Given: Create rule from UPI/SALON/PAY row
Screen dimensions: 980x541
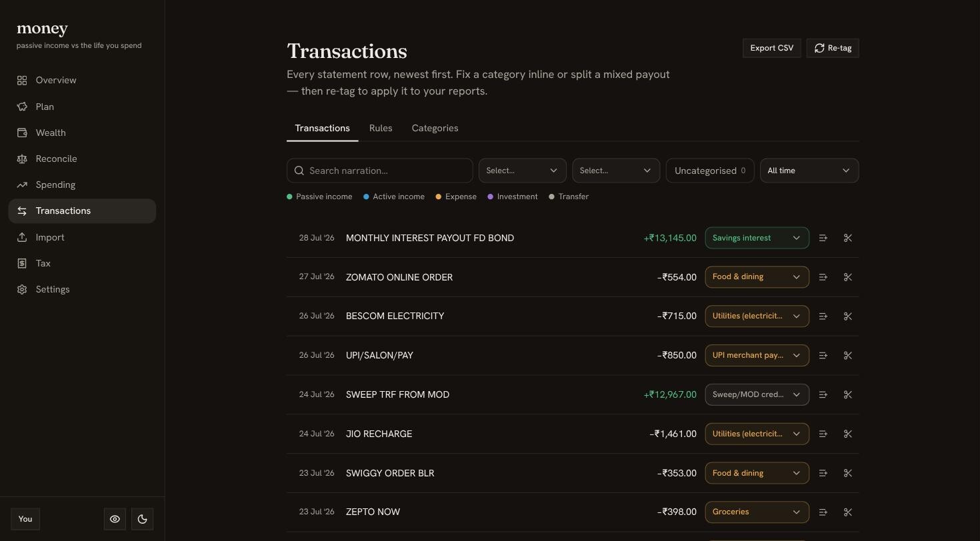Looking at the screenshot, I should pos(823,356).
